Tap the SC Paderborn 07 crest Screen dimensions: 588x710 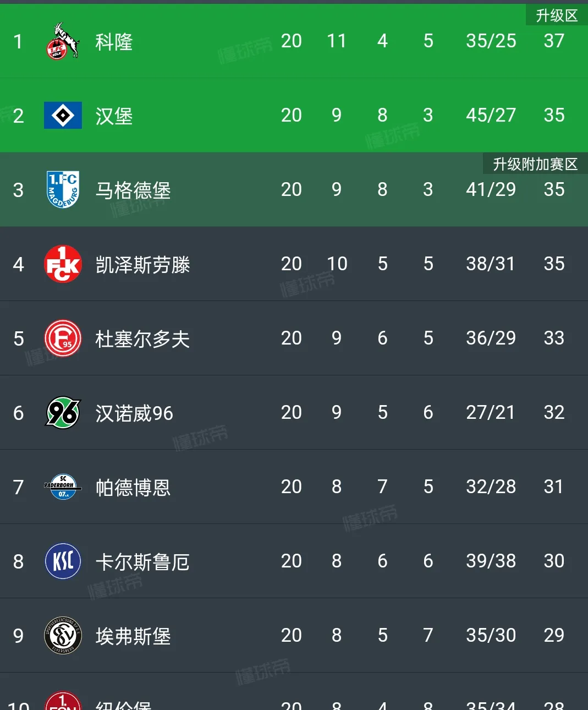coord(63,487)
